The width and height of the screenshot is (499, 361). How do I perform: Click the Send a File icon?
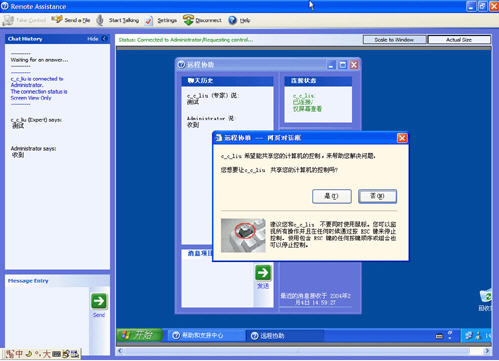57,19
